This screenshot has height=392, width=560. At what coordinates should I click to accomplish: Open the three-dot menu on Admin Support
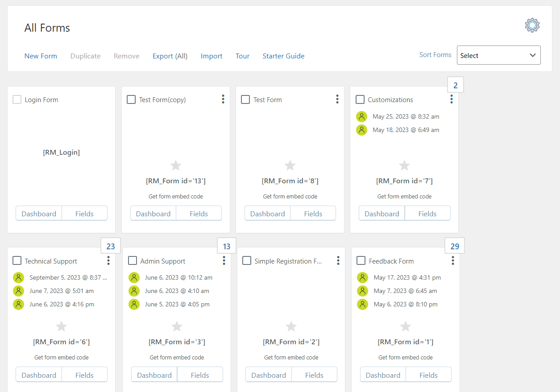(x=224, y=260)
